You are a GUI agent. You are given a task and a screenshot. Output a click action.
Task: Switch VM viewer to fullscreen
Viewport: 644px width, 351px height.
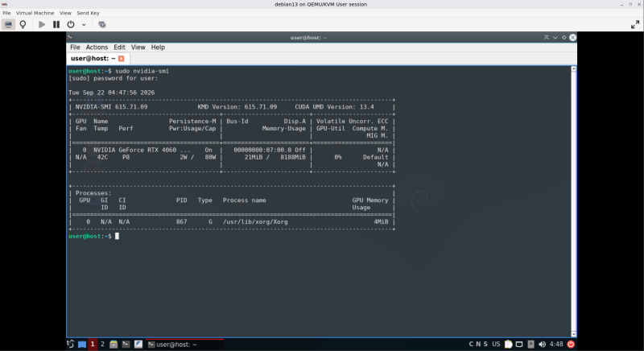(635, 25)
